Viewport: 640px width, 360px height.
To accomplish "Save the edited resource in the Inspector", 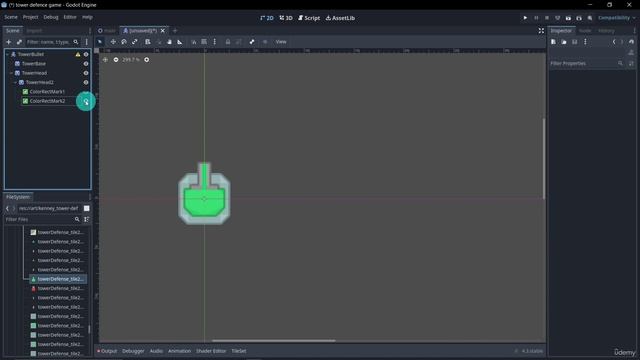I will tap(575, 42).
